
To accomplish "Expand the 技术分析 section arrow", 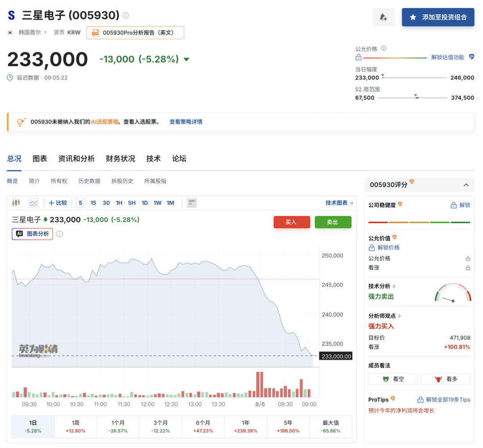I will 394,286.
